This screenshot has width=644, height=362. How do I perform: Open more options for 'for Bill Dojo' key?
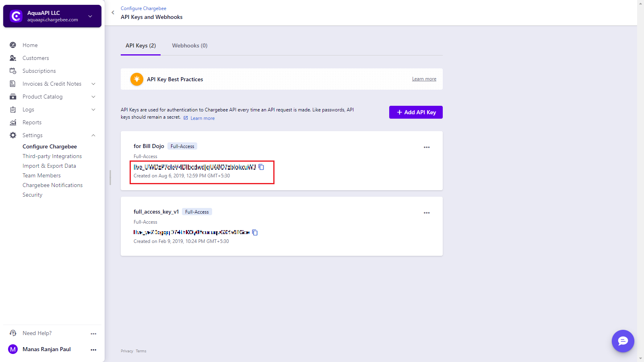click(x=427, y=147)
